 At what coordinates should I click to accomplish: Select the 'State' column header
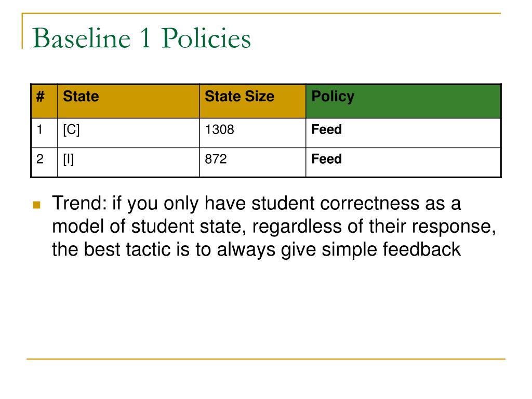click(x=128, y=101)
